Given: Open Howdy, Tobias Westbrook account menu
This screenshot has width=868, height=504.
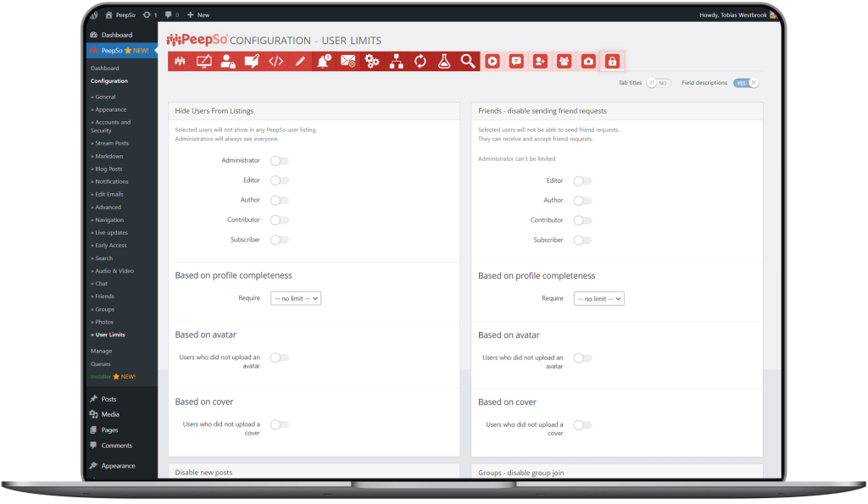Looking at the screenshot, I should pyautogui.click(x=737, y=15).
